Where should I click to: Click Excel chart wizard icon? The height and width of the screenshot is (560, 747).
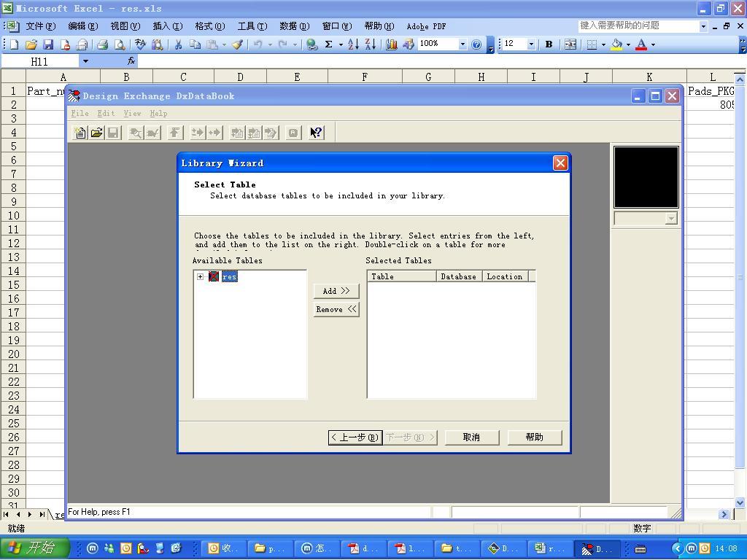pyautogui.click(x=391, y=44)
